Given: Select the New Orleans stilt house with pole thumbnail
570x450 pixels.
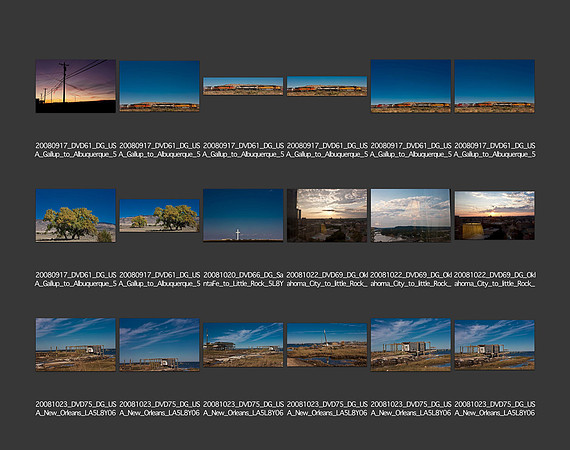Looking at the screenshot, I should (243, 345).
